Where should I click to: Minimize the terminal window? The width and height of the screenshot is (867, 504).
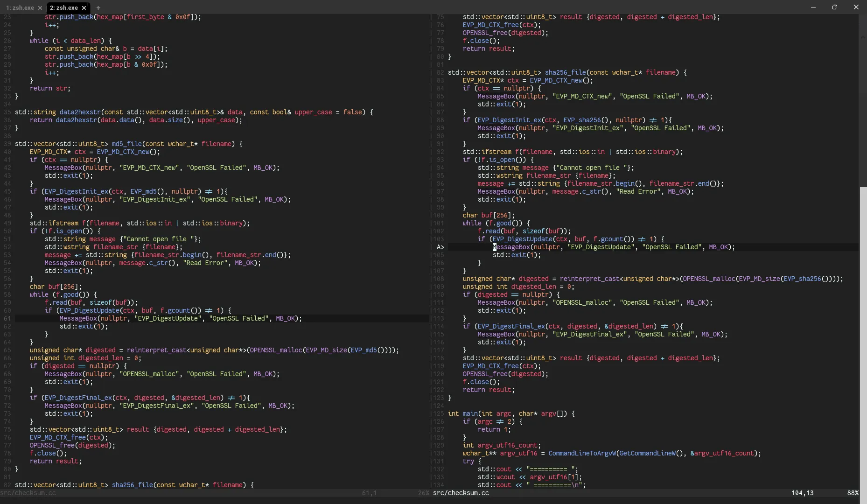pyautogui.click(x=813, y=7)
